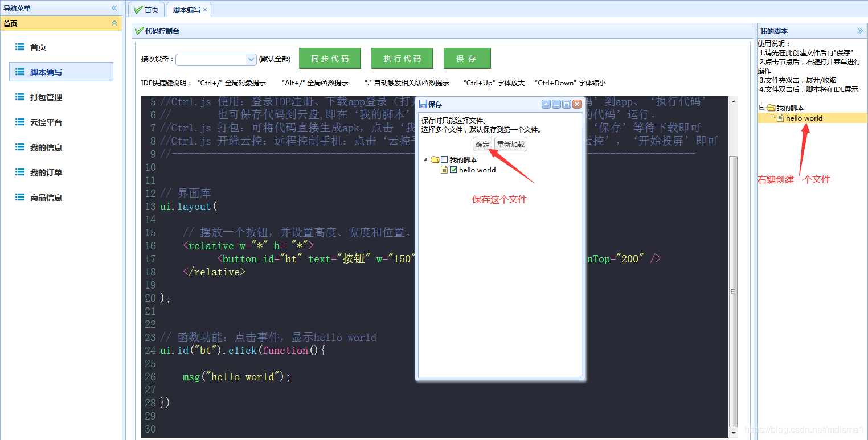Click the floppy disk icon in dialog title
Screen dimensions: 868x440
423,104
